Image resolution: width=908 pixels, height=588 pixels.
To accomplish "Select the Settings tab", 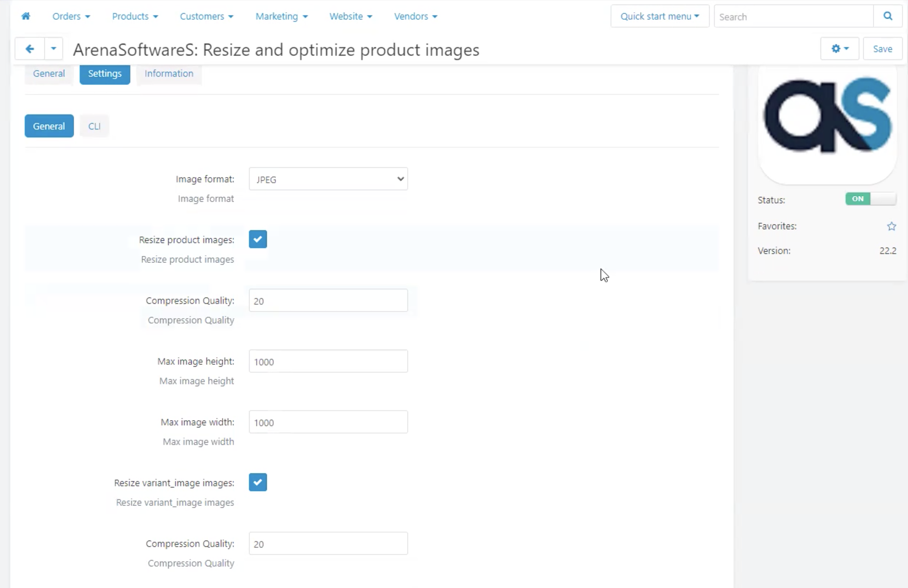I will 105,74.
